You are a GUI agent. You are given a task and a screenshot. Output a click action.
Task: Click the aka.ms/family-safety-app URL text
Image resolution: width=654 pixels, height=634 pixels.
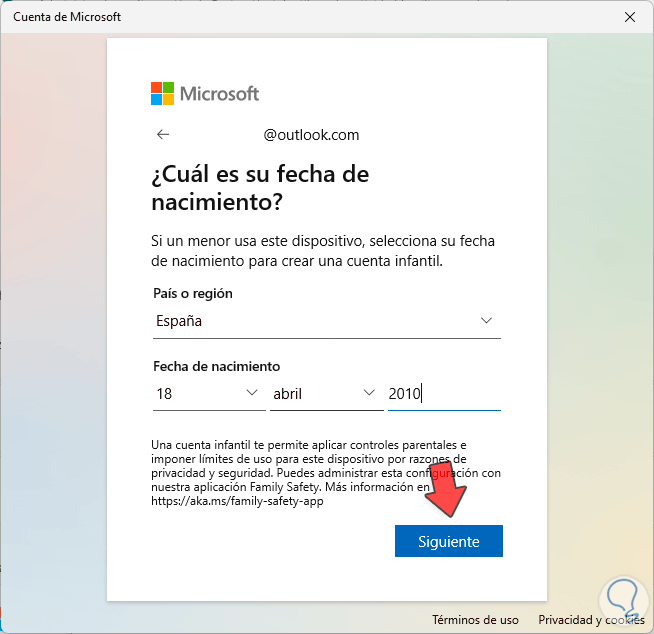pos(237,501)
